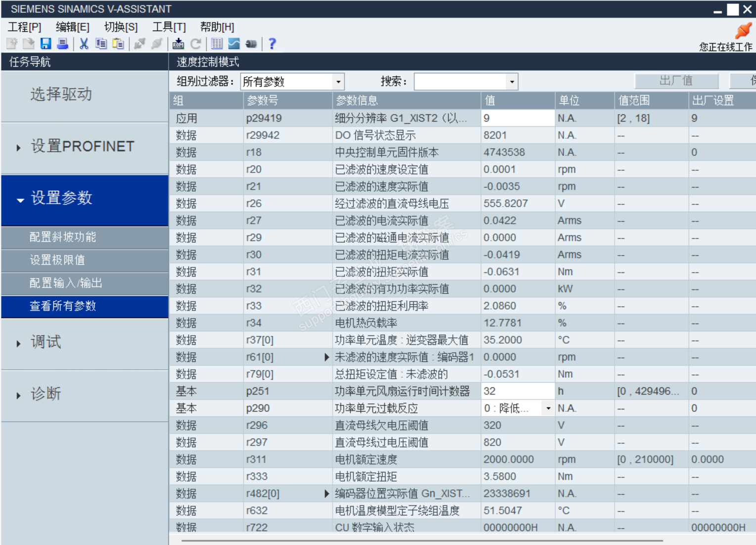Click the 出厂值 button

click(676, 81)
